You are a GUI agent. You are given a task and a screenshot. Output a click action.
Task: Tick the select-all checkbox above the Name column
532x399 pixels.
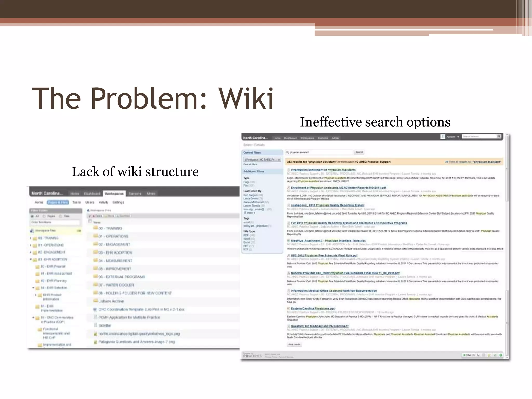[90, 221]
